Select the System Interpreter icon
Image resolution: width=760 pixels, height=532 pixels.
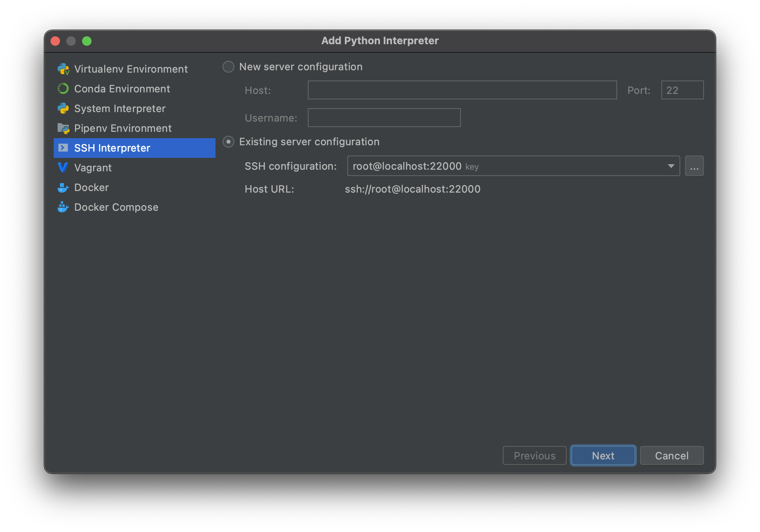pos(63,108)
